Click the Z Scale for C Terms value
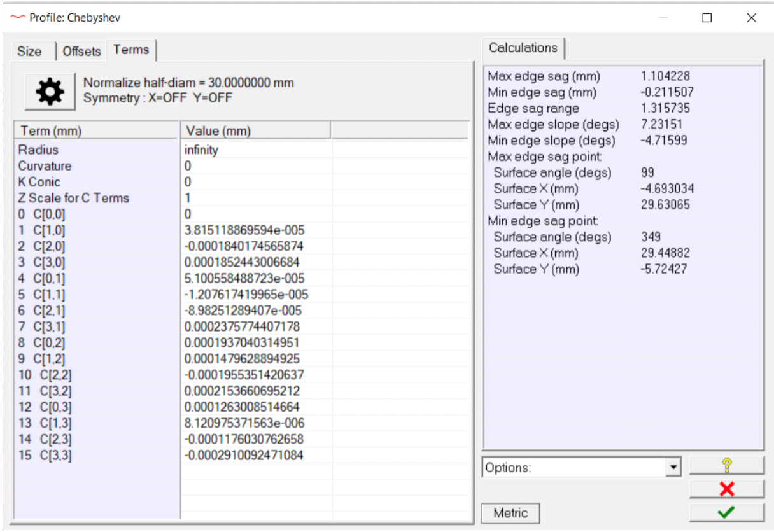774x532 pixels. 255,198
